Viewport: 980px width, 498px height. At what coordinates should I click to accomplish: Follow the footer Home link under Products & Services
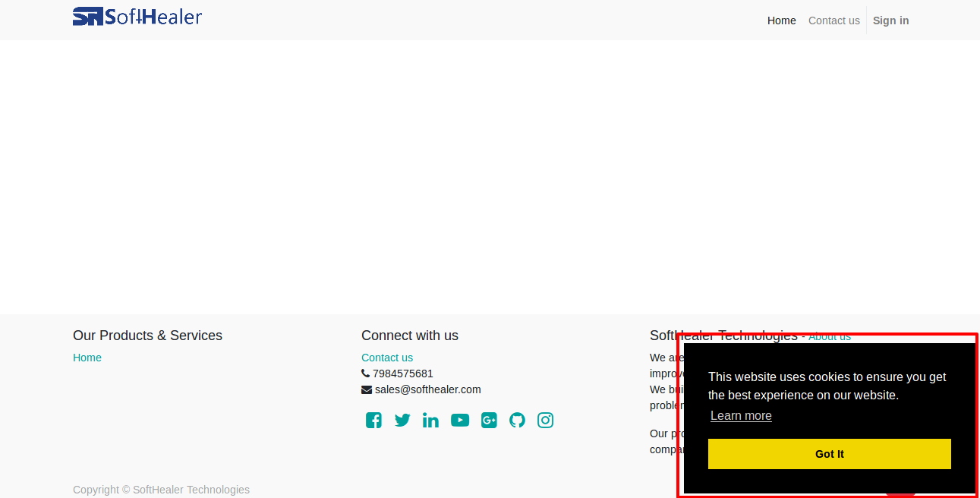(87, 358)
